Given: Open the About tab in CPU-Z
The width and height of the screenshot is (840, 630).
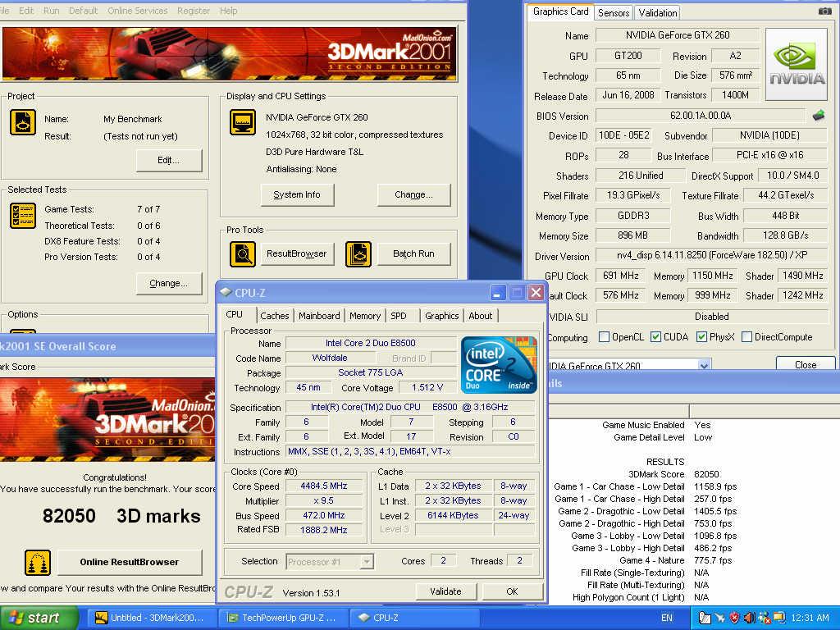Looking at the screenshot, I should pyautogui.click(x=481, y=316).
